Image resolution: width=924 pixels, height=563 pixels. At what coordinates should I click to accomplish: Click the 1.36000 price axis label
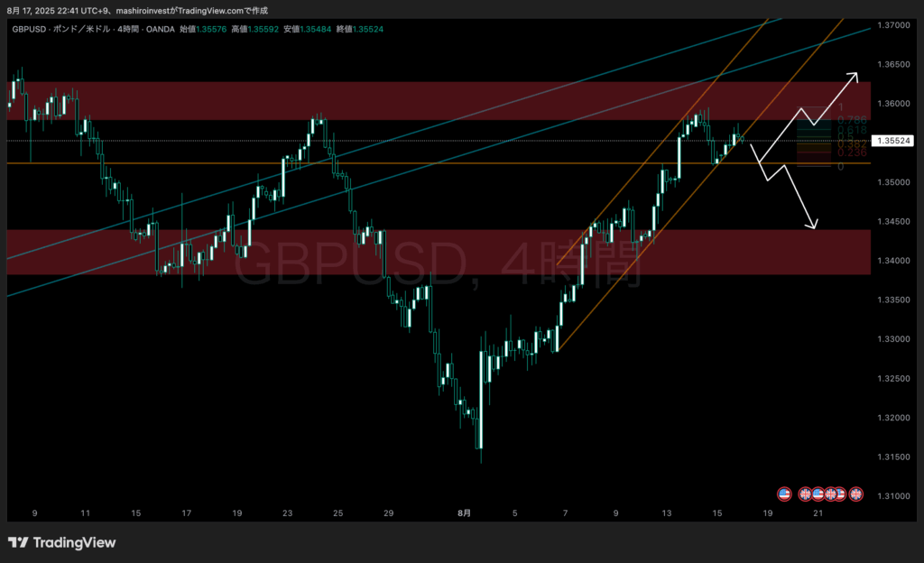pos(893,104)
